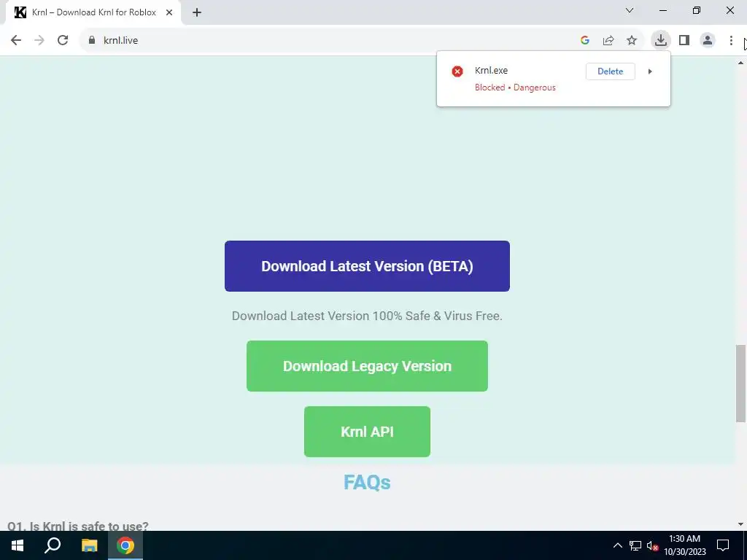Image resolution: width=747 pixels, height=560 pixels.
Task: Open the Windows notification center
Action: [x=723, y=545]
